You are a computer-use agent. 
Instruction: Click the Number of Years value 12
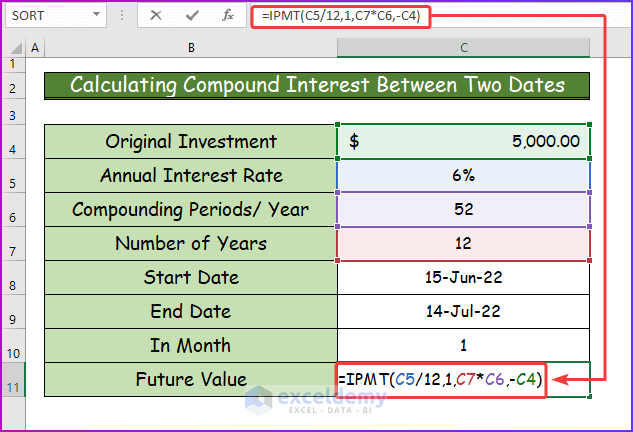pos(463,243)
